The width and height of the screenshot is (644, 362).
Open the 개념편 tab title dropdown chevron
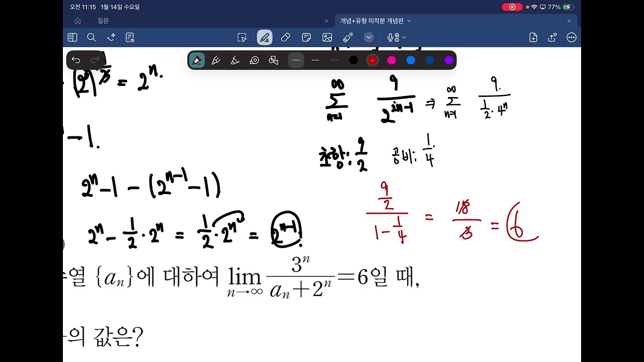(409, 21)
